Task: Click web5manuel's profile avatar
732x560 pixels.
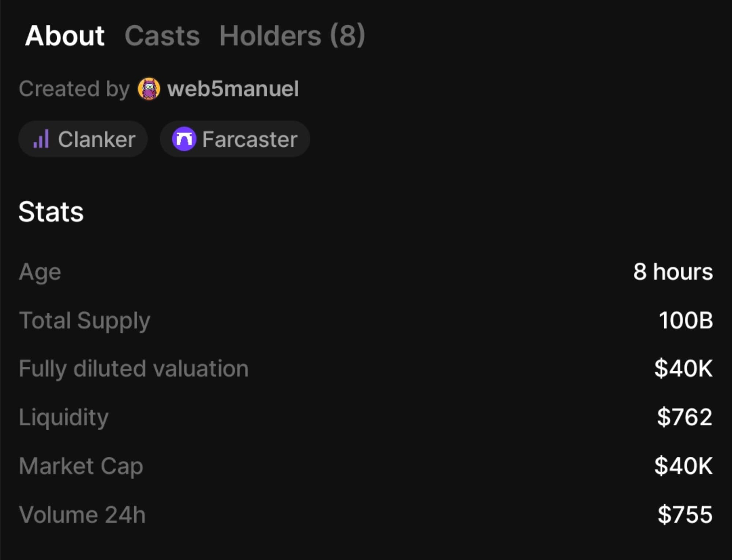Action: [149, 89]
